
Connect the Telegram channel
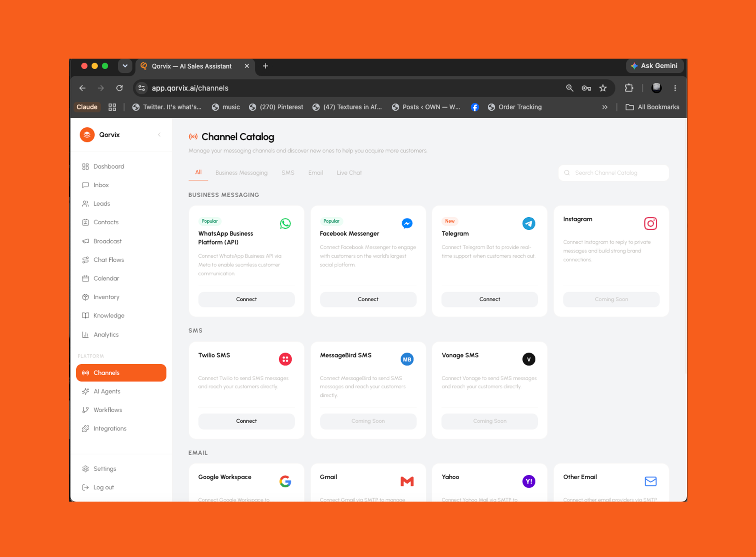click(490, 299)
